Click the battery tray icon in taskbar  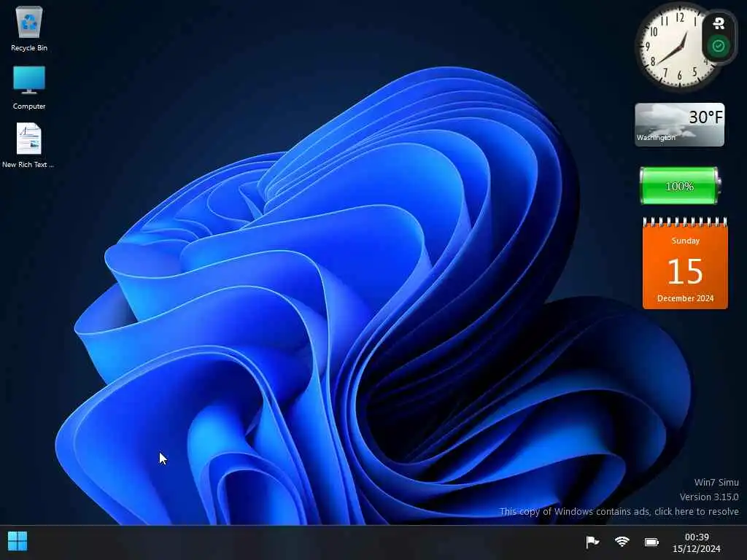(x=651, y=542)
